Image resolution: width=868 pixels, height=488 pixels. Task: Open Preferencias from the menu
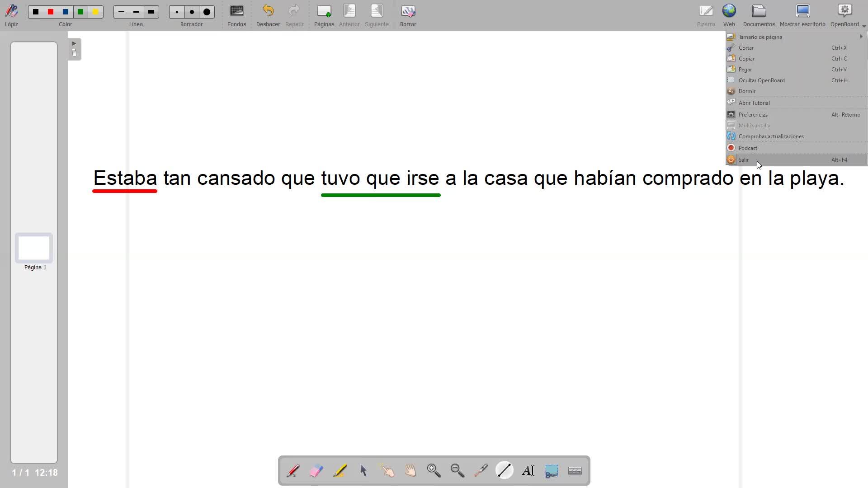[753, 115]
